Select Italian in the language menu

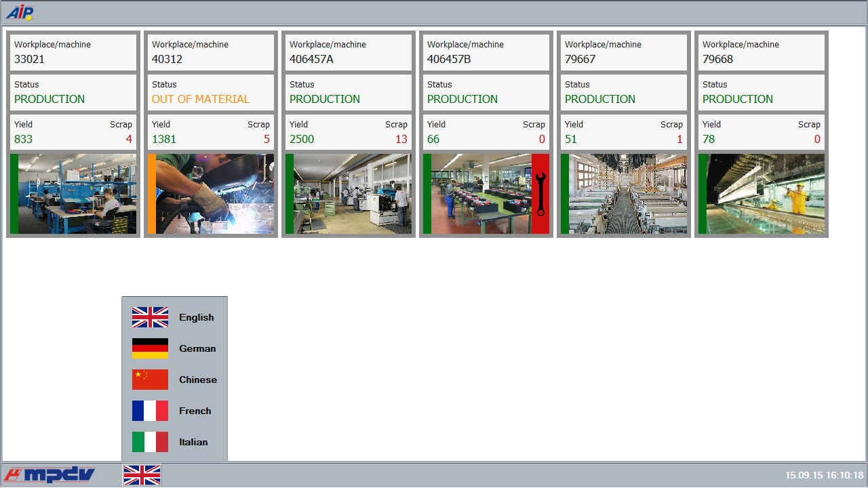[174, 442]
